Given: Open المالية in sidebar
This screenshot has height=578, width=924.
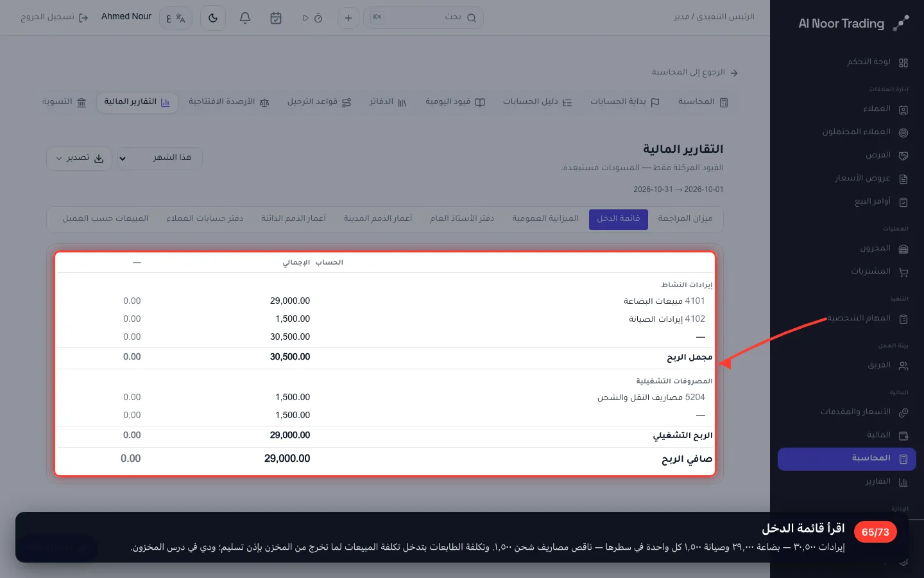Looking at the screenshot, I should 847,435.
